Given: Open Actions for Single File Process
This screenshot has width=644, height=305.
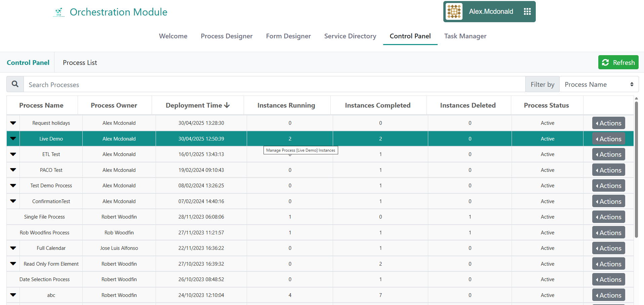Looking at the screenshot, I should pos(608,217).
